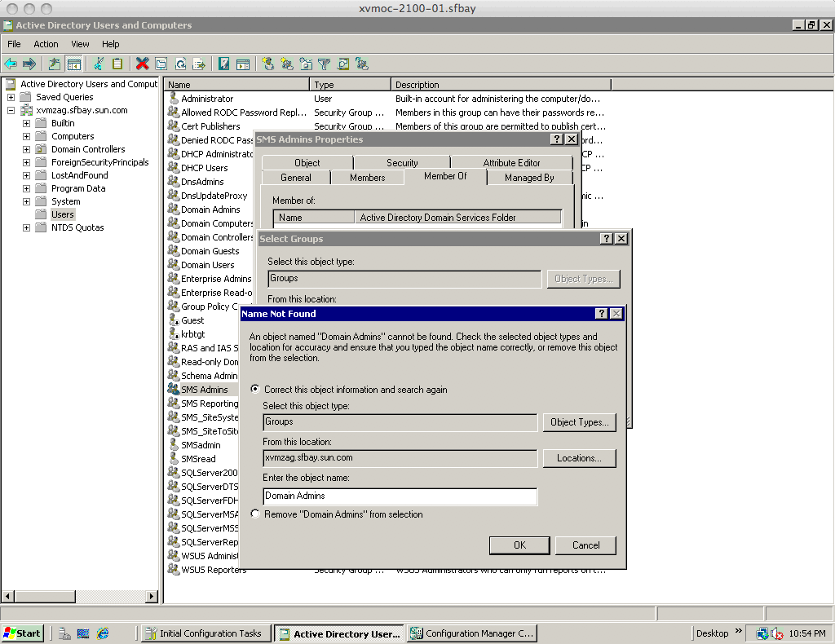Click the Guest account icon in list
Viewport: 835px width, 644px height.
[x=174, y=320]
